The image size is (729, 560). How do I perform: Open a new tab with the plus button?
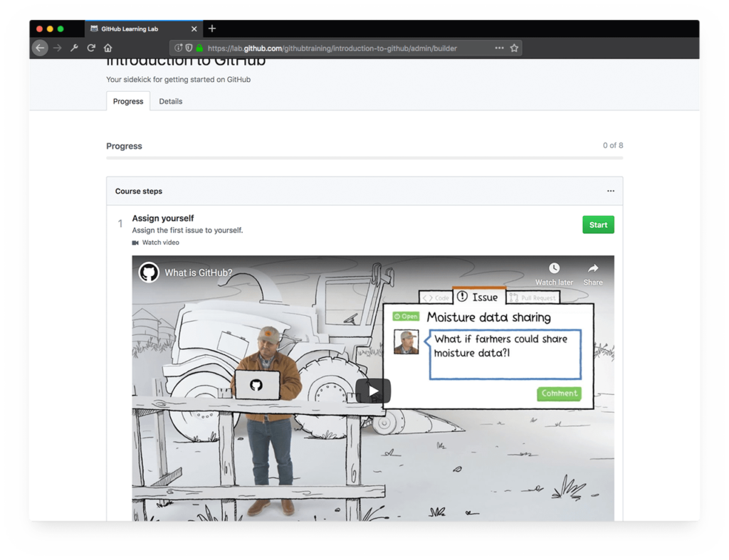point(212,28)
